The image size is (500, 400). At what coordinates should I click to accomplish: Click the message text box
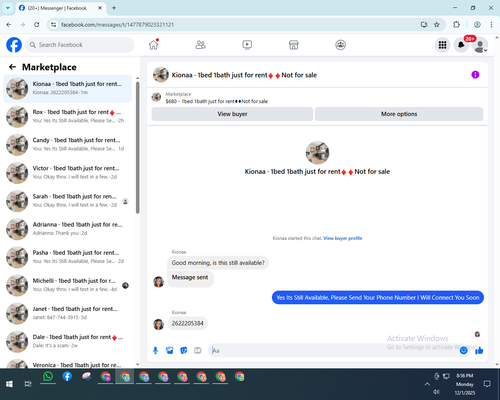tap(333, 350)
